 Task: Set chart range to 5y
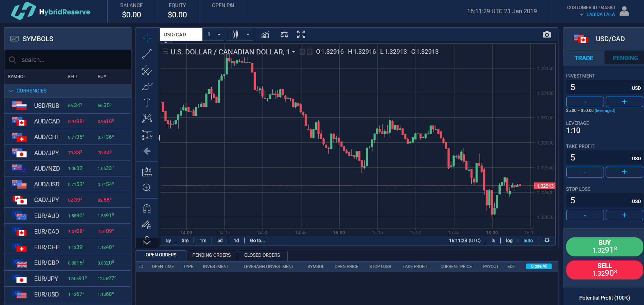[x=168, y=240]
